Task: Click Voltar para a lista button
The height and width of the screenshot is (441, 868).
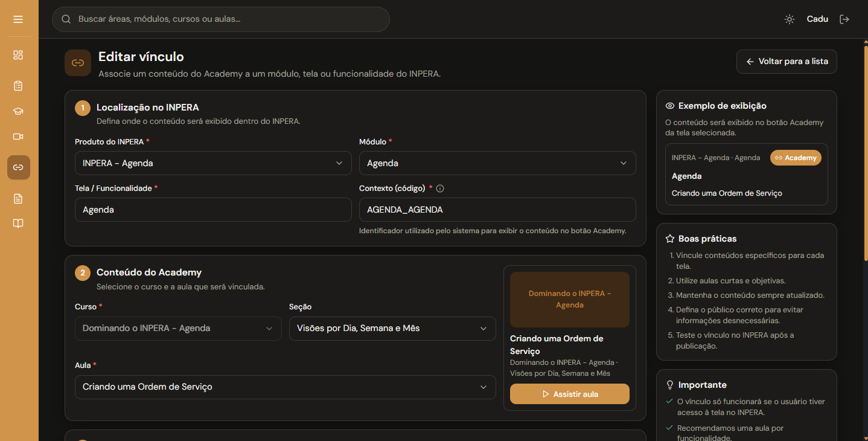Action: point(787,62)
